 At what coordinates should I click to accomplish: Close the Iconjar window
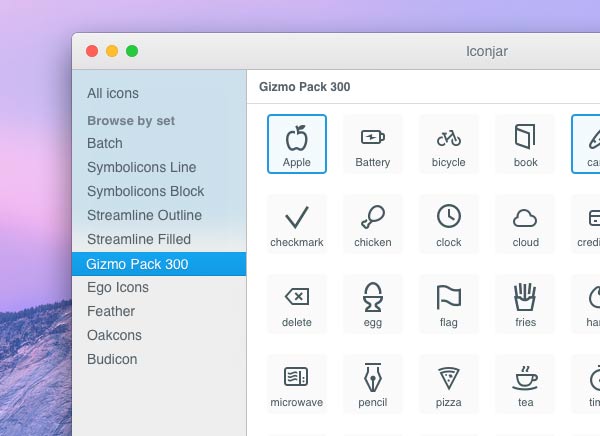click(x=92, y=51)
